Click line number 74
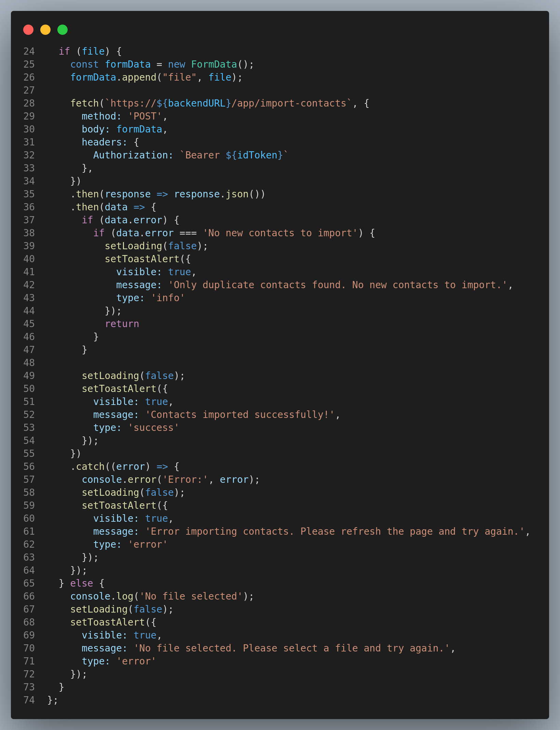 coord(29,700)
